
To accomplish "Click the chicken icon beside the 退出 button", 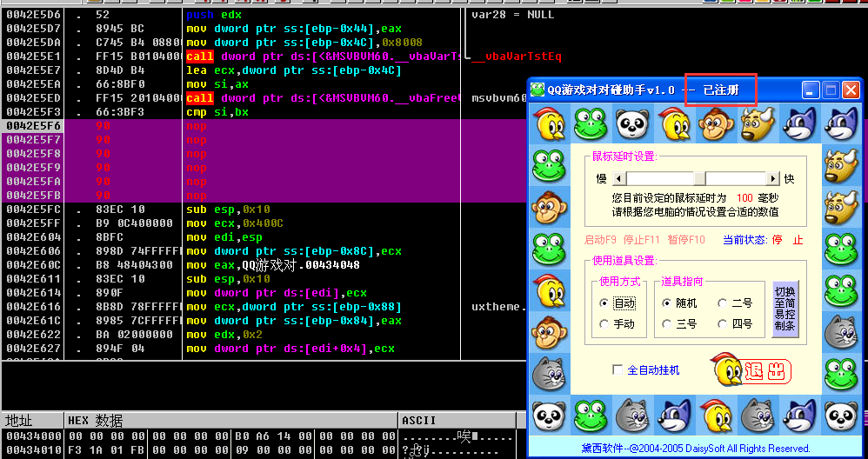I will pyautogui.click(x=726, y=370).
